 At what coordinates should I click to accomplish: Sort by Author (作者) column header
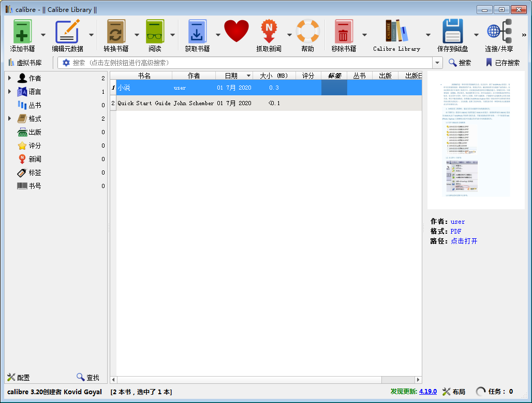(x=194, y=76)
